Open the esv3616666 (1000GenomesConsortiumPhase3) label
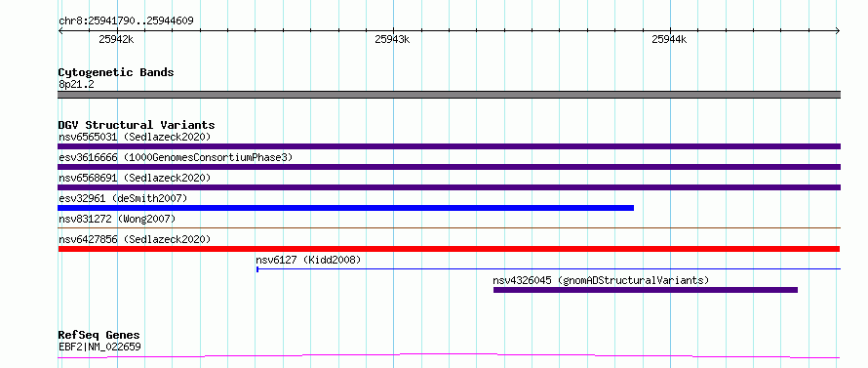Viewport: 868px width, 368px height. coord(176,157)
